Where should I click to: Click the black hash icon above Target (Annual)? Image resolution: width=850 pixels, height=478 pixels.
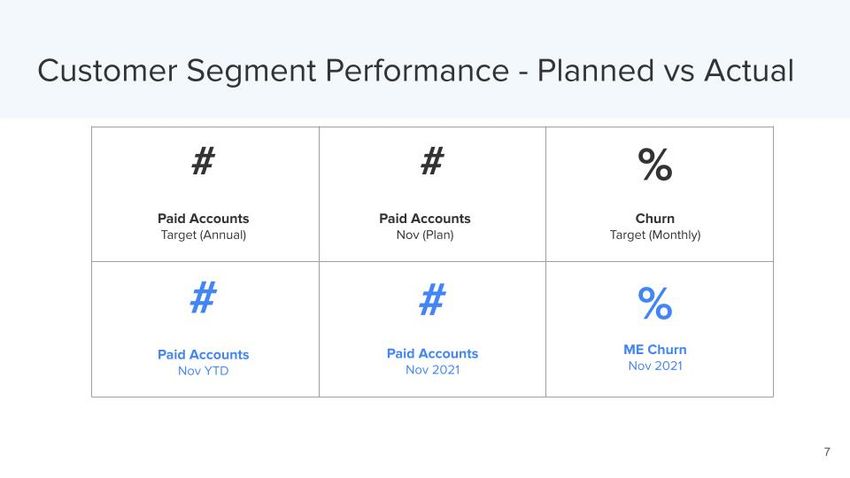(x=203, y=161)
